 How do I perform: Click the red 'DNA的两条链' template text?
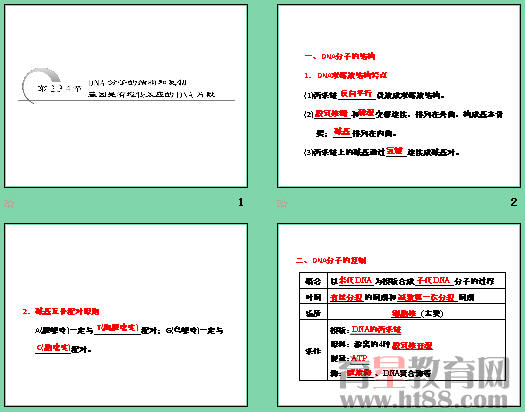[376, 329]
